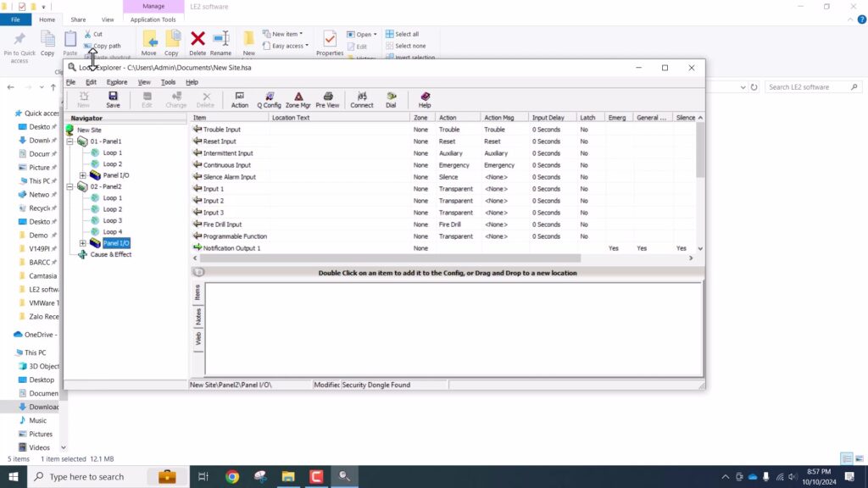Screen dimensions: 868x488
Task: Select Loop 3 in the Navigator
Action: [x=112, y=220]
